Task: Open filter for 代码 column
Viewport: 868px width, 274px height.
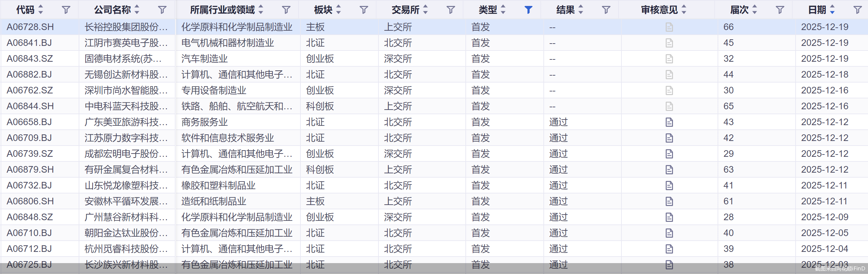Action: [66, 10]
